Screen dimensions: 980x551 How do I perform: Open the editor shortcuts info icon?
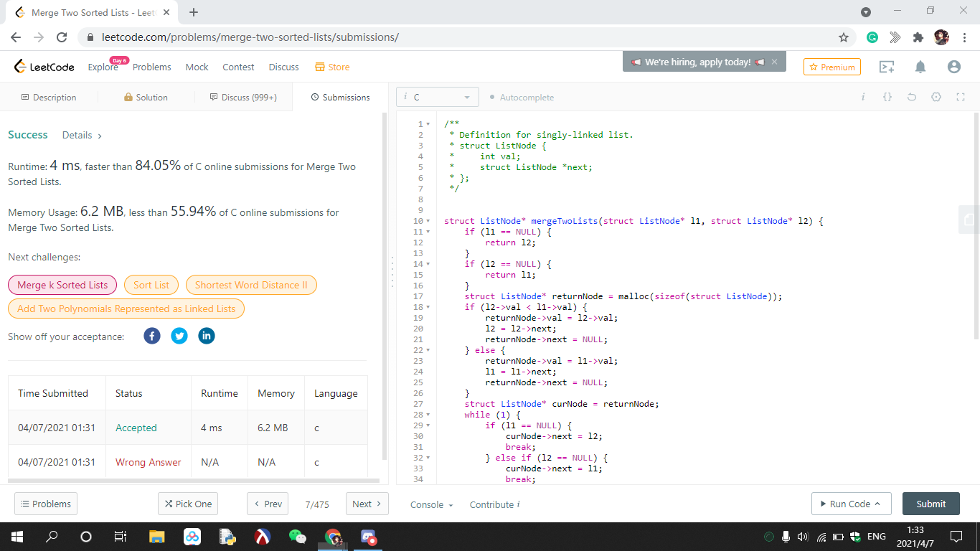pos(863,97)
